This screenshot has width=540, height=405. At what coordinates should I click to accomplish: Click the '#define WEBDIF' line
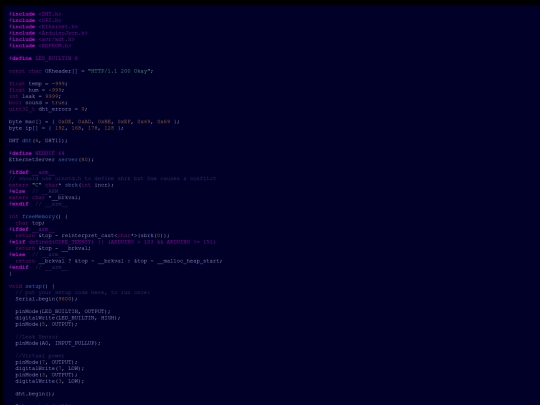click(37, 153)
